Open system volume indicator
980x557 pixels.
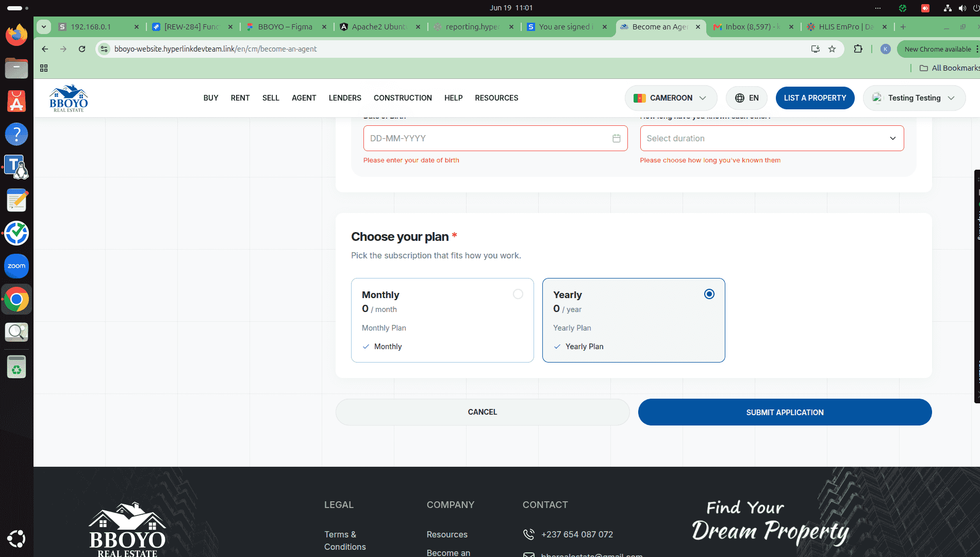(962, 8)
